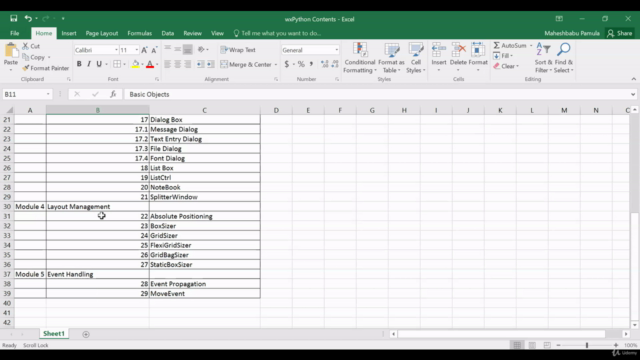
Task: Expand the Merge & Center dropdown arrow
Action: click(x=276, y=64)
